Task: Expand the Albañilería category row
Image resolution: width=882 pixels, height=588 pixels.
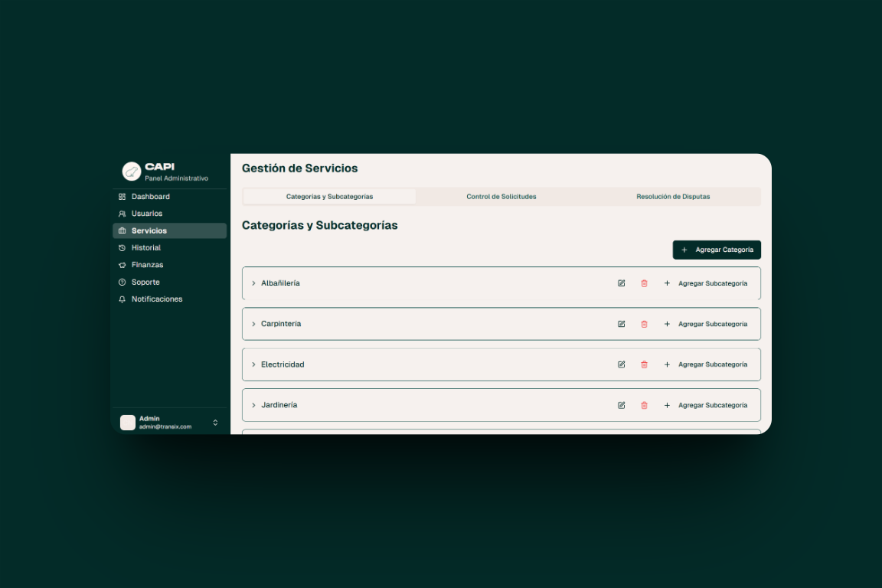Action: 253,283
